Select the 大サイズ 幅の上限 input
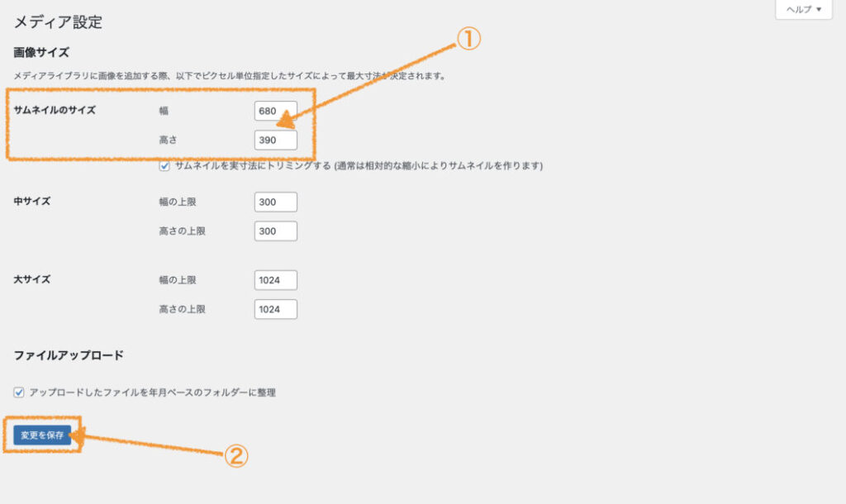Image resolution: width=846 pixels, height=504 pixels. pos(275,280)
